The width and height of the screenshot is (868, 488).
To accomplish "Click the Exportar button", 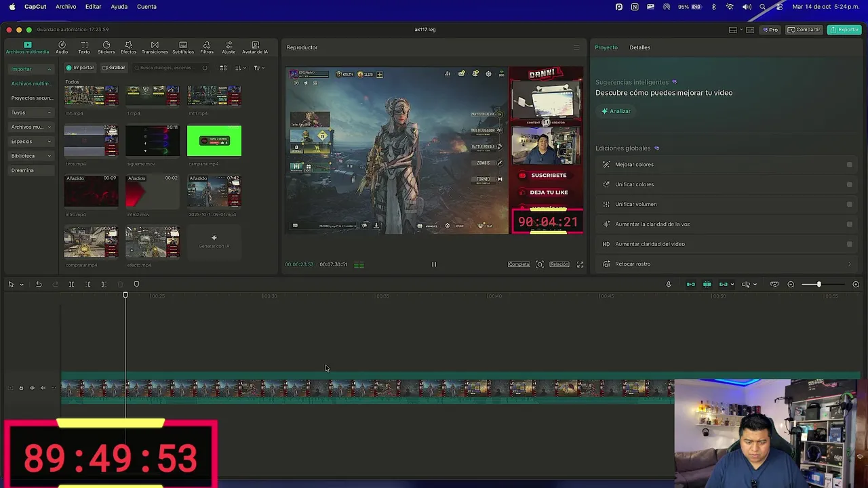I will click(x=844, y=30).
